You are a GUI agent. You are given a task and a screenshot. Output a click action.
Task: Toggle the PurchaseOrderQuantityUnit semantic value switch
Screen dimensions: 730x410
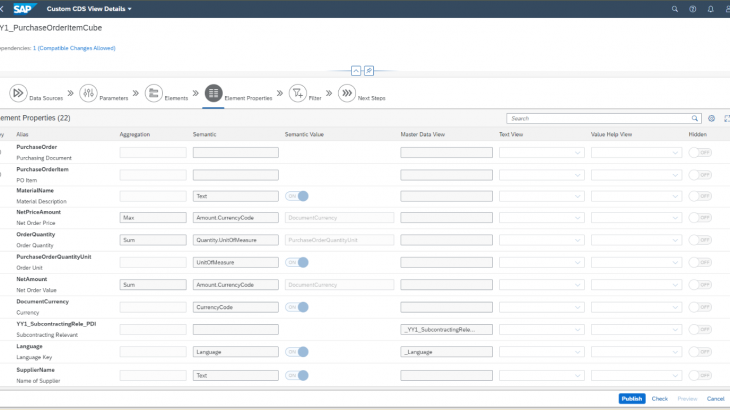pos(297,262)
